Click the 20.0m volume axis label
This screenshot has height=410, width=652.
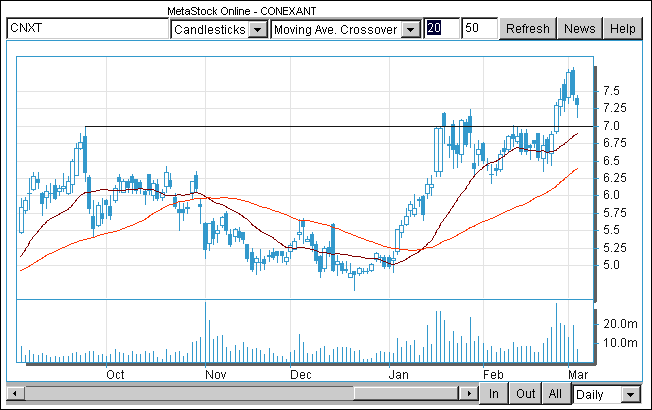pyautogui.click(x=620, y=324)
